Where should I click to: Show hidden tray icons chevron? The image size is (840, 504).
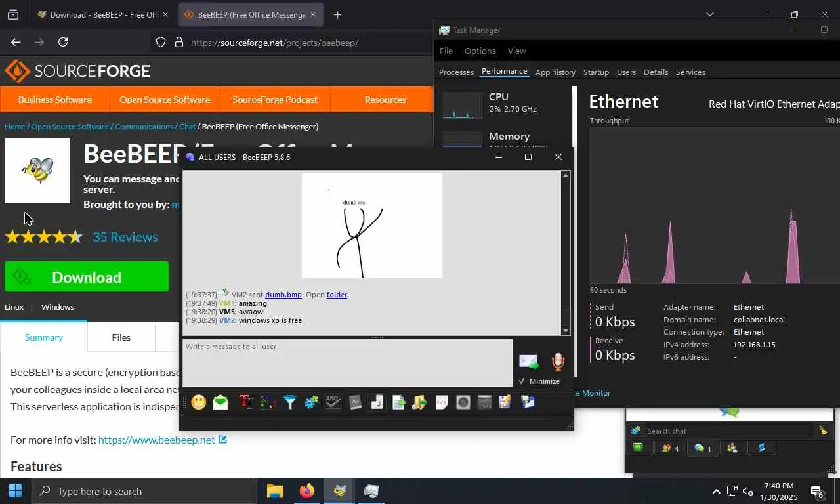click(x=716, y=491)
